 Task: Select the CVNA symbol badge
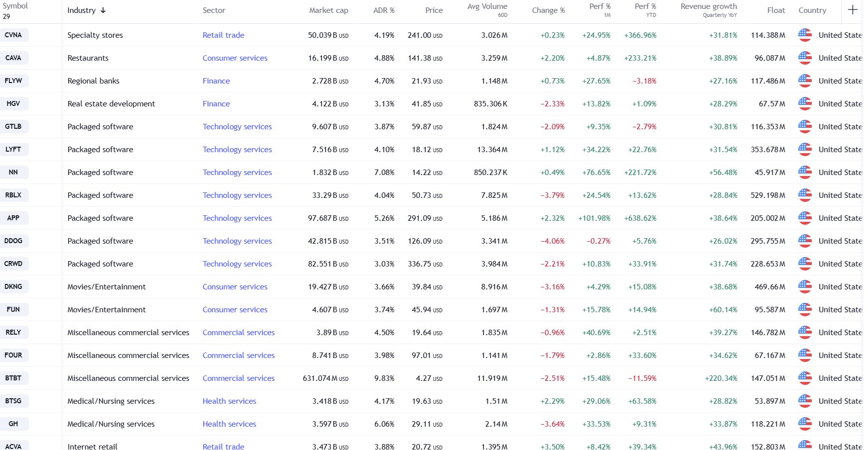point(13,35)
